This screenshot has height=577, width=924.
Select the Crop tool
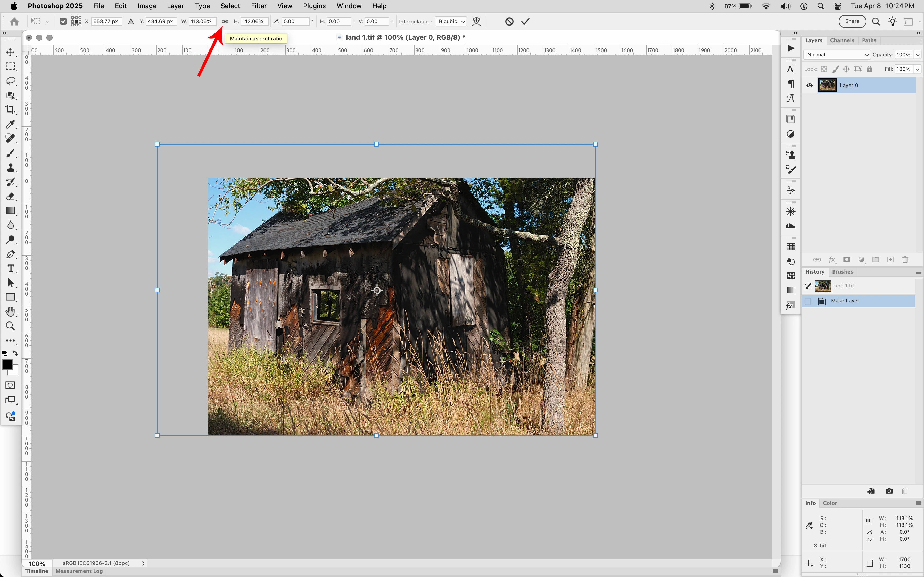point(10,109)
